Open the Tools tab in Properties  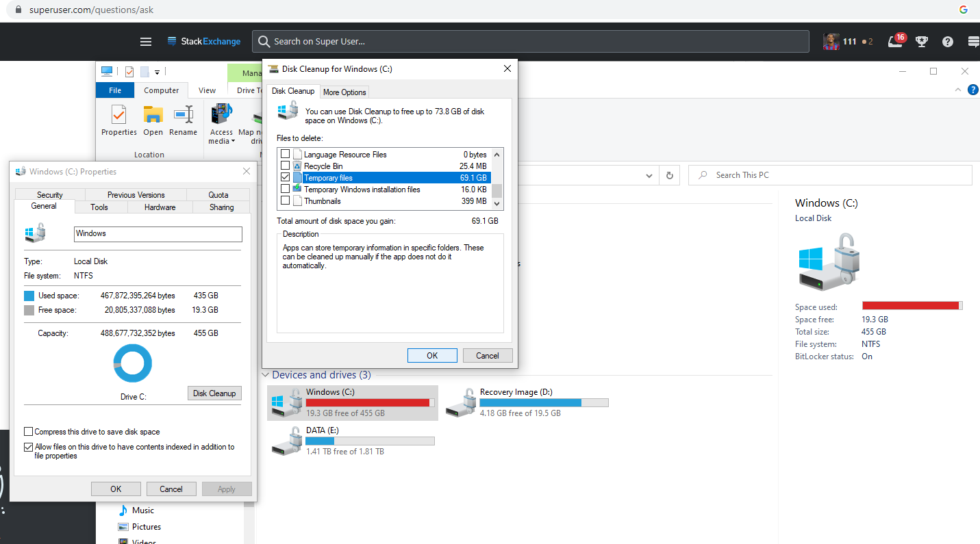tap(99, 207)
